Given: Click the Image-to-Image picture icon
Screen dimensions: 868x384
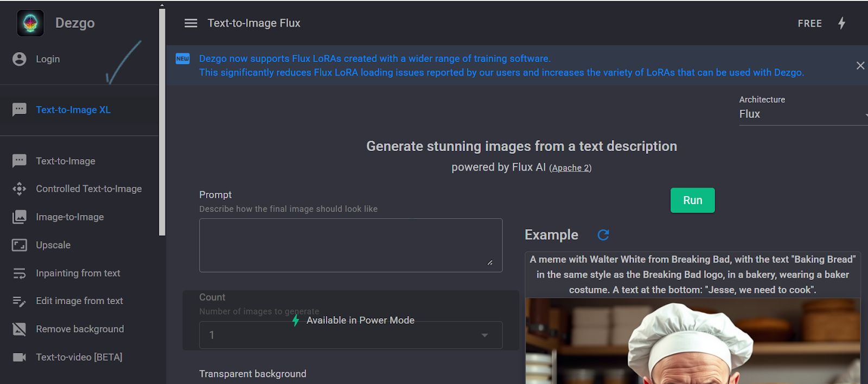Looking at the screenshot, I should click(x=20, y=217).
